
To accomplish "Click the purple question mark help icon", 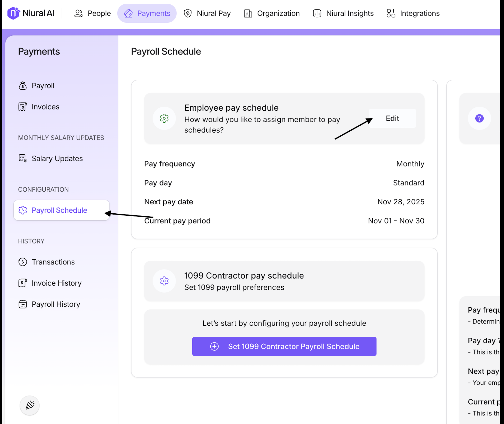I will pos(479,118).
